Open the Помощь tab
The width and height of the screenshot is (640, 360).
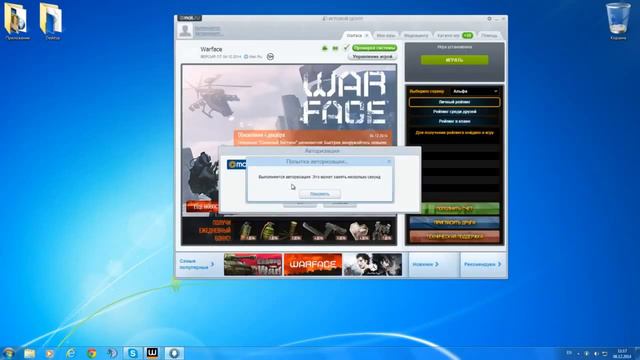click(489, 36)
